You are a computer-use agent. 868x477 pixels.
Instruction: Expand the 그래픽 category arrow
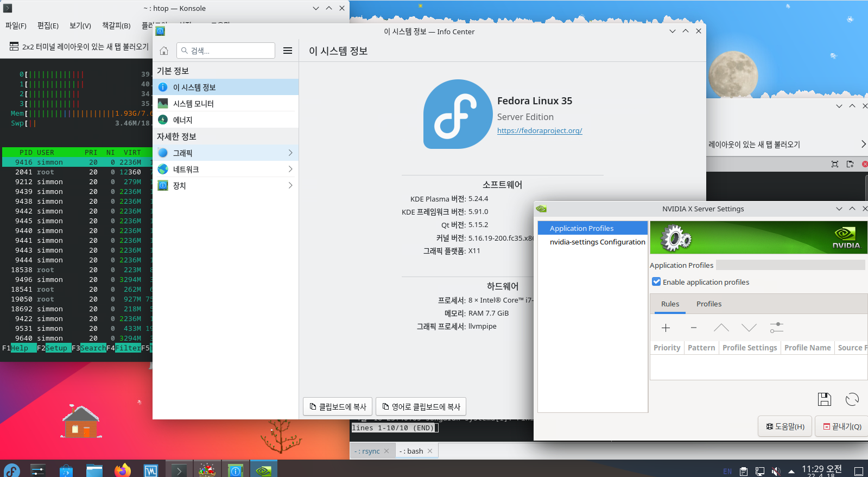tap(290, 153)
